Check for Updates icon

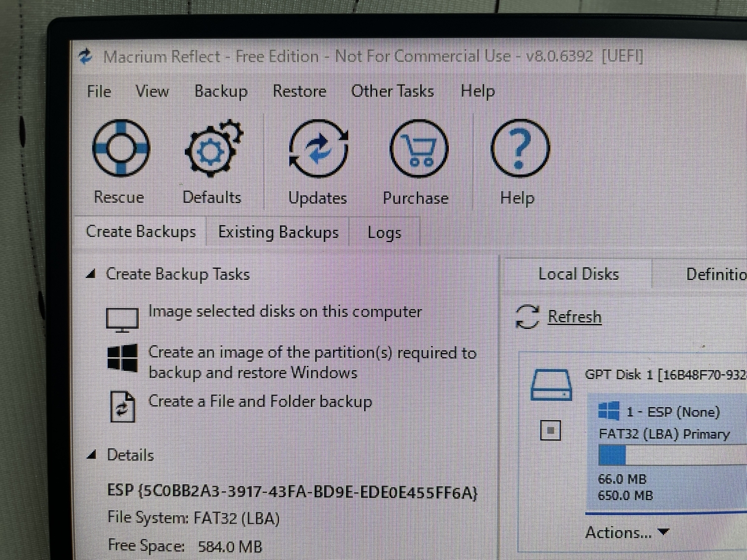pyautogui.click(x=318, y=149)
